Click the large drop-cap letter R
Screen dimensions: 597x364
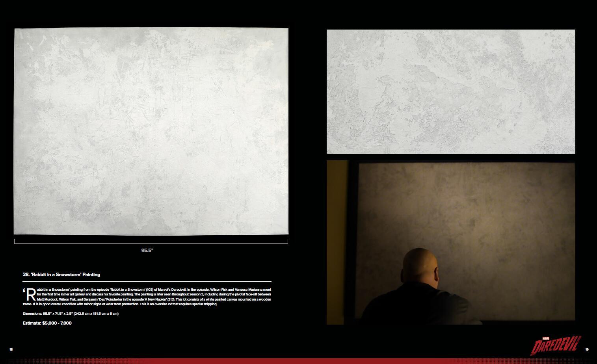(x=31, y=294)
